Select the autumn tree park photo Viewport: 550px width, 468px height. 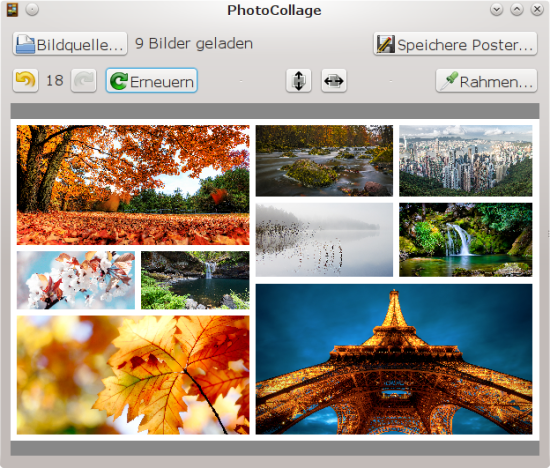(x=133, y=185)
